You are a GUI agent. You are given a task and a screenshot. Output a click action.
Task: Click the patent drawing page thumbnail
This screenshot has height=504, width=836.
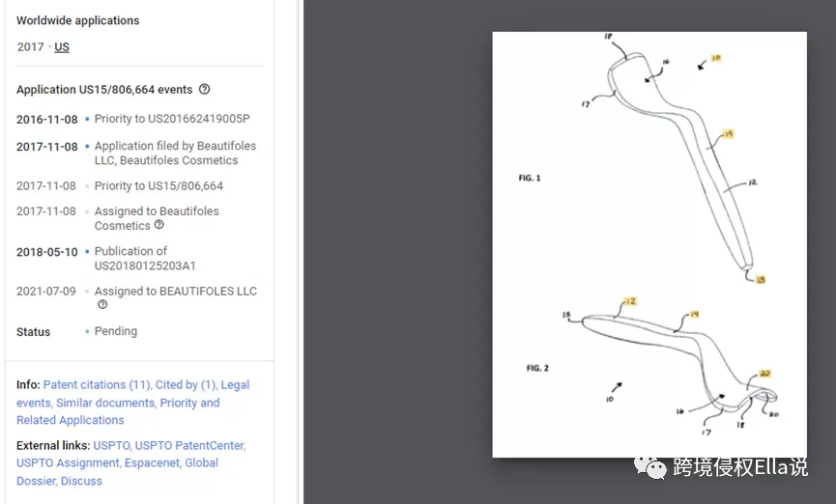pyautogui.click(x=649, y=244)
